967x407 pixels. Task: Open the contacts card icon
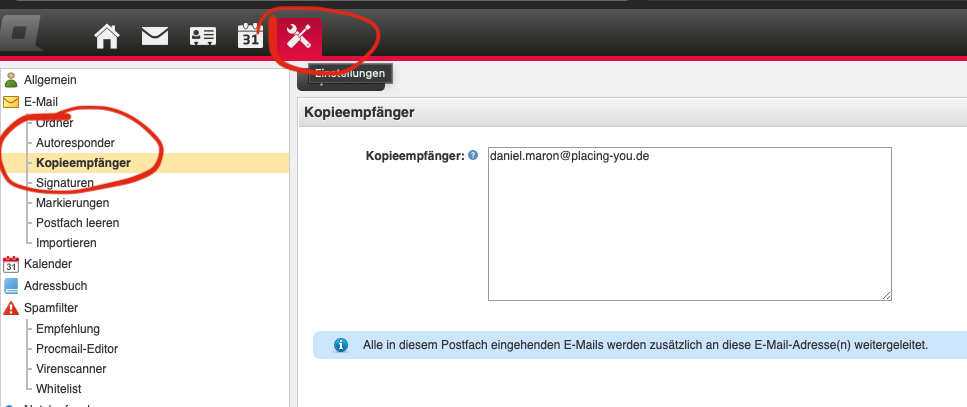(x=202, y=36)
